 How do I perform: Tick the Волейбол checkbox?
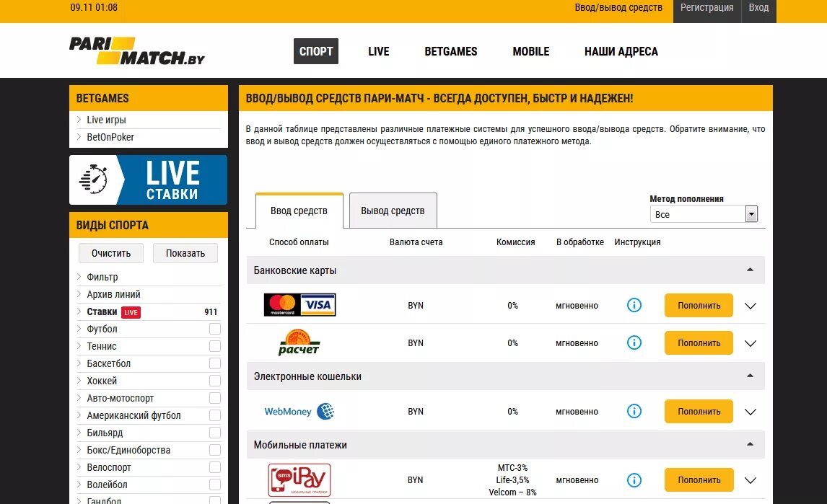(x=214, y=485)
